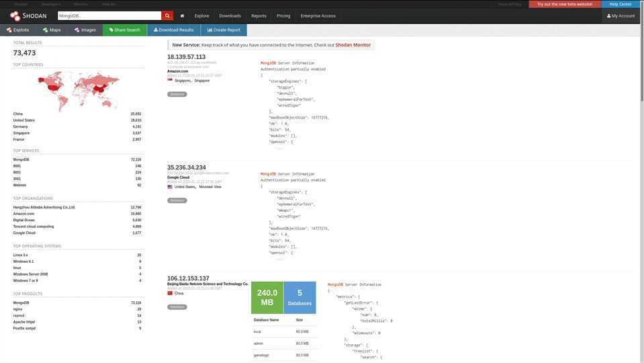Click the total results count 73,473
This screenshot has width=644, height=363.
click(25, 53)
